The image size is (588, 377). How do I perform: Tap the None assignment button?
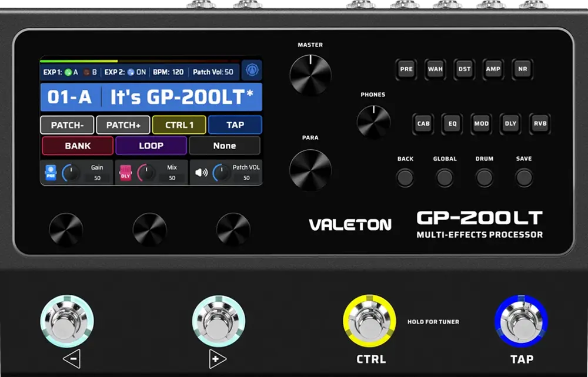[225, 146]
